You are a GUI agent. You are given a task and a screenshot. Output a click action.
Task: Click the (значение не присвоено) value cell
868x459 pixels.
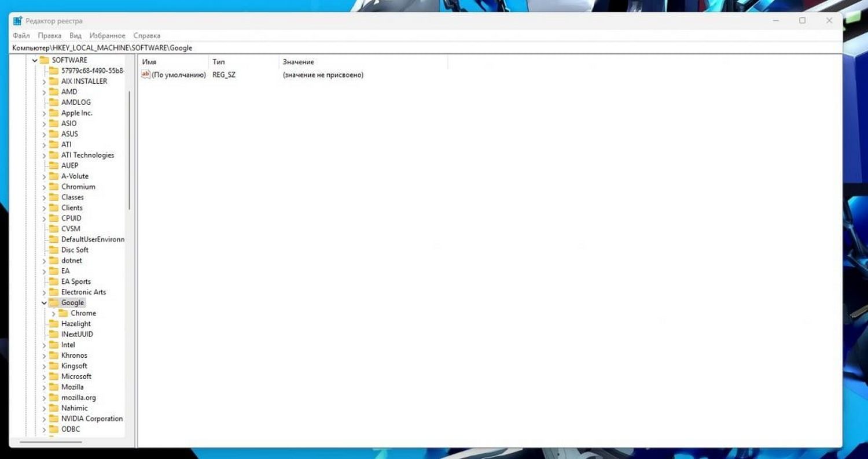323,75
